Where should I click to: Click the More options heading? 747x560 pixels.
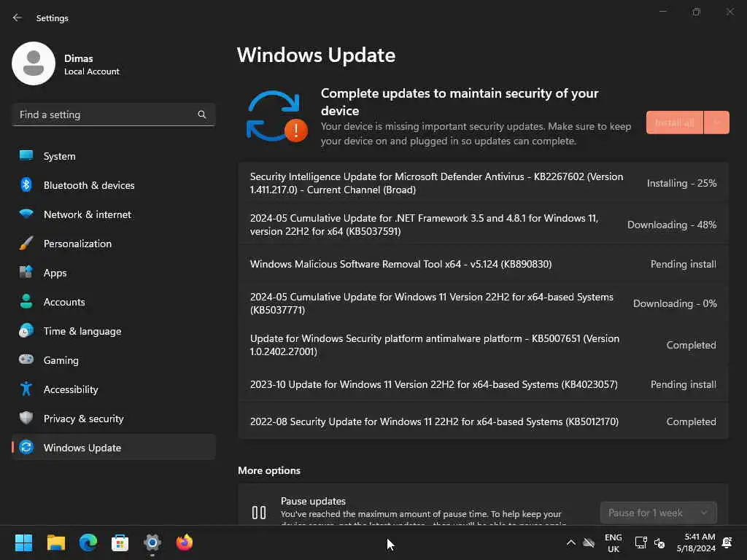click(269, 470)
